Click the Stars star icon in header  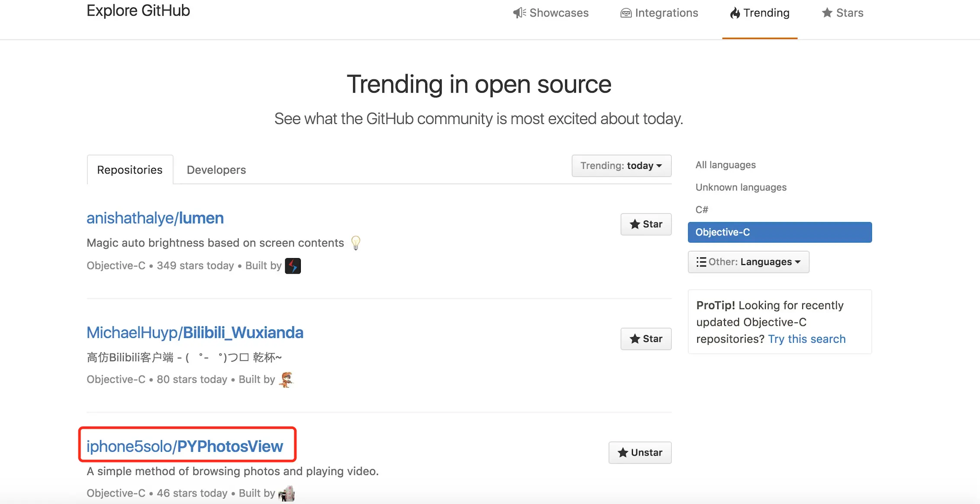point(827,13)
